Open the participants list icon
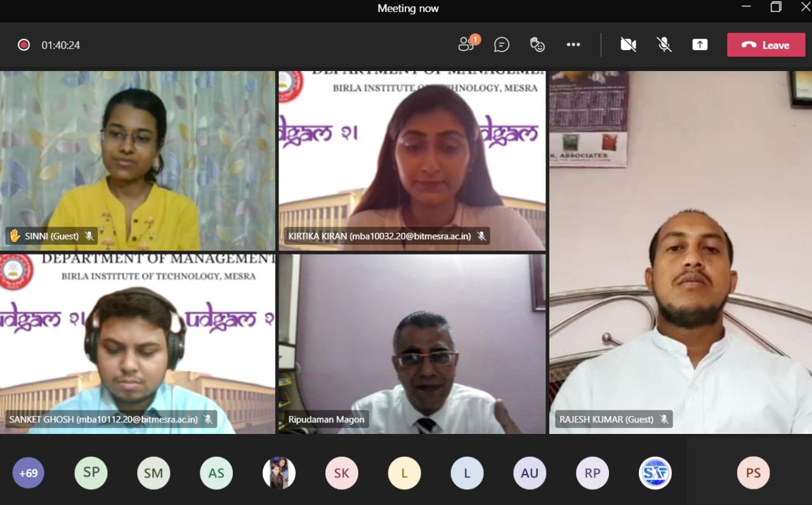The height and width of the screenshot is (505, 812). click(467, 44)
